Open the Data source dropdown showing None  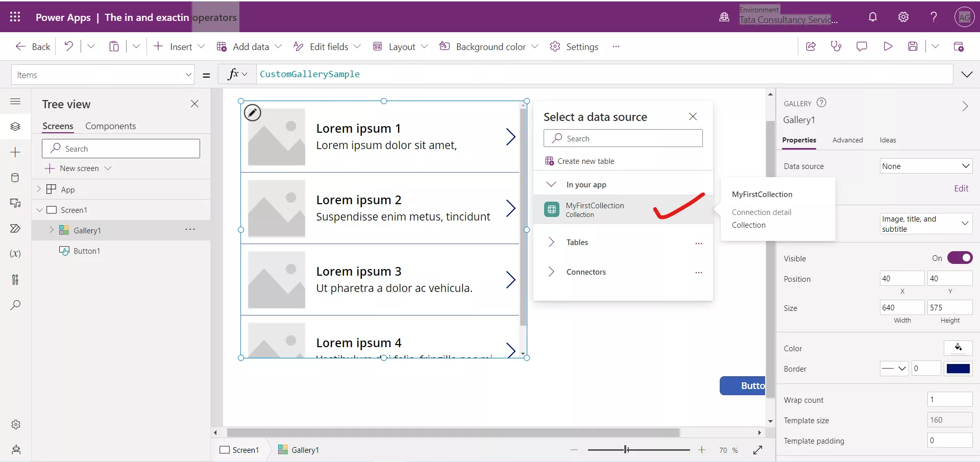(x=926, y=166)
